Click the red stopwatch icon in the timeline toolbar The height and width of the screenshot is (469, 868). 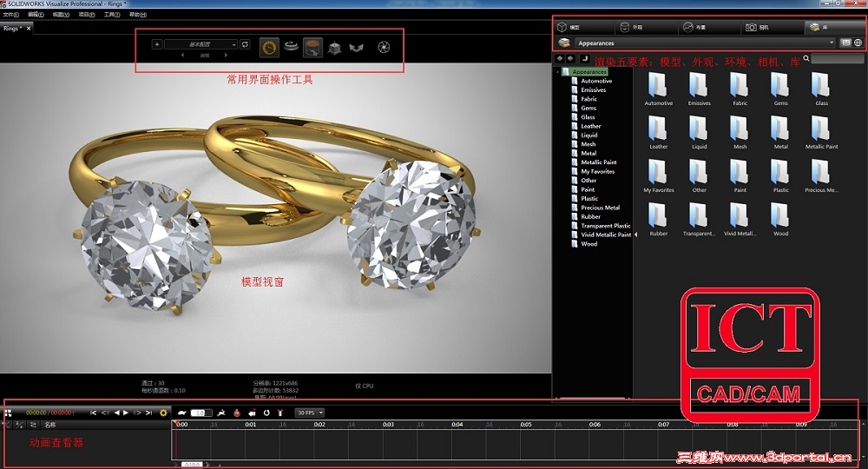tap(236, 413)
